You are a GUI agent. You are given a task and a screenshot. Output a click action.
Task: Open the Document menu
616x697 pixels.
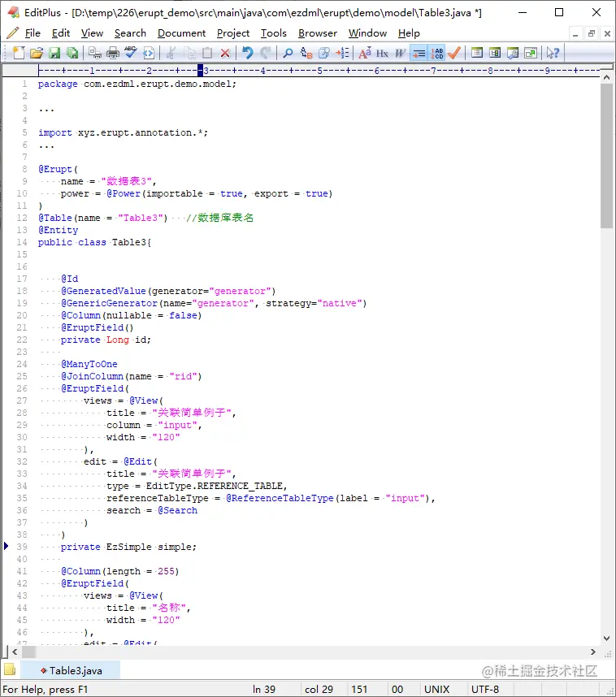181,33
